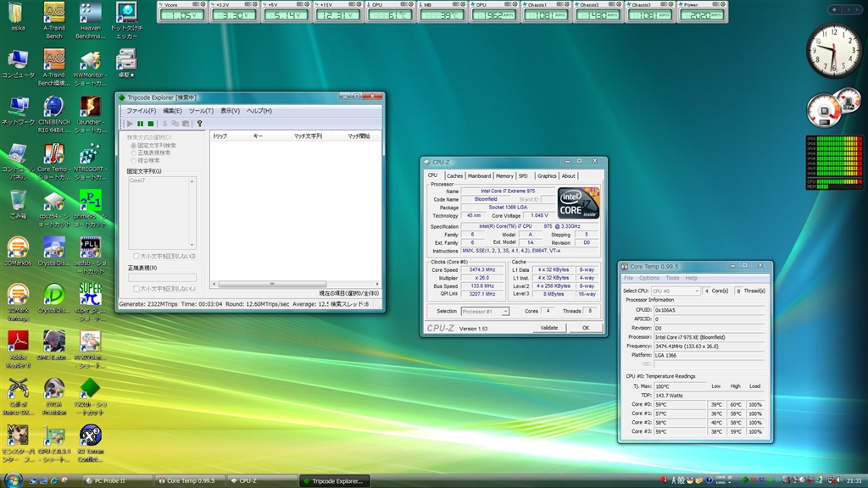Open the ツール(T) menu in Tripcode Explorer
868x488 pixels.
pos(201,111)
